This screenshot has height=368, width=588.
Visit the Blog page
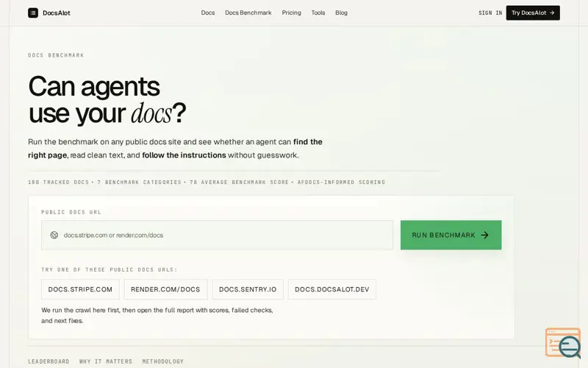(x=341, y=13)
